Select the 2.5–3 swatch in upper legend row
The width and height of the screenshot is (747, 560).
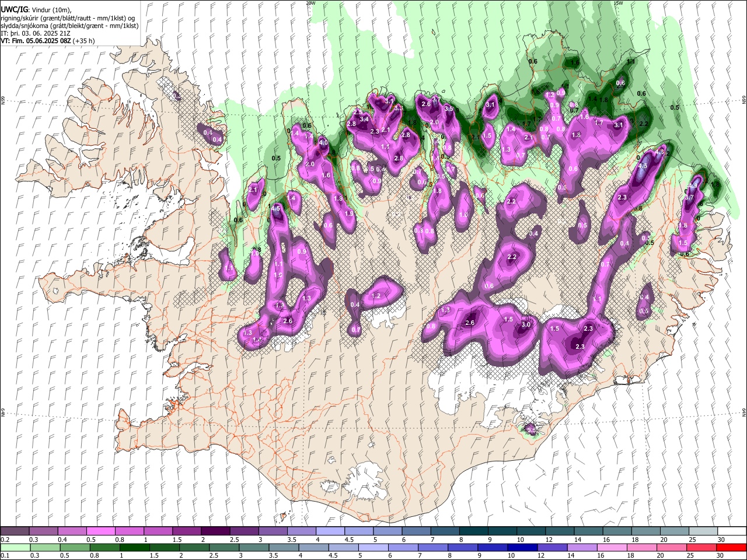pyautogui.click(x=243, y=531)
